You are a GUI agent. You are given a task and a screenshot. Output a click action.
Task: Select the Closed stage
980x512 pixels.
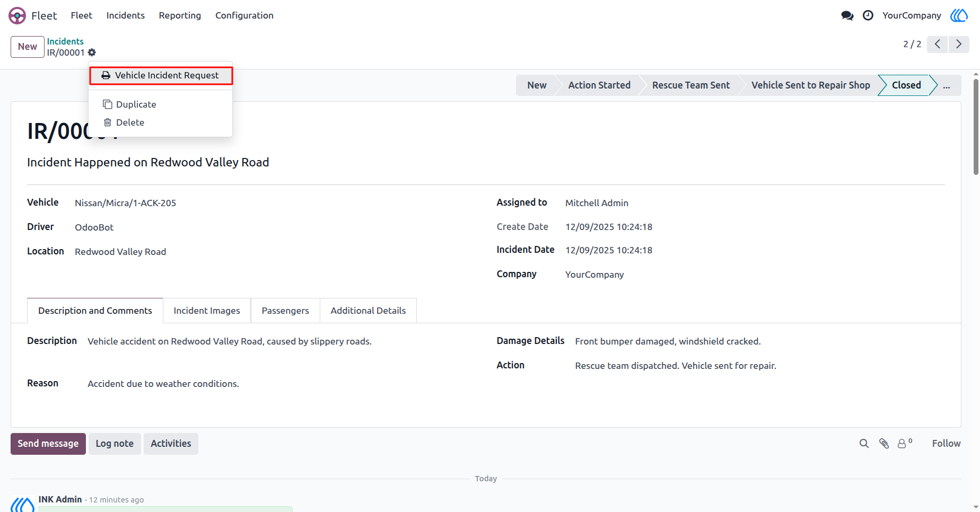[906, 85]
